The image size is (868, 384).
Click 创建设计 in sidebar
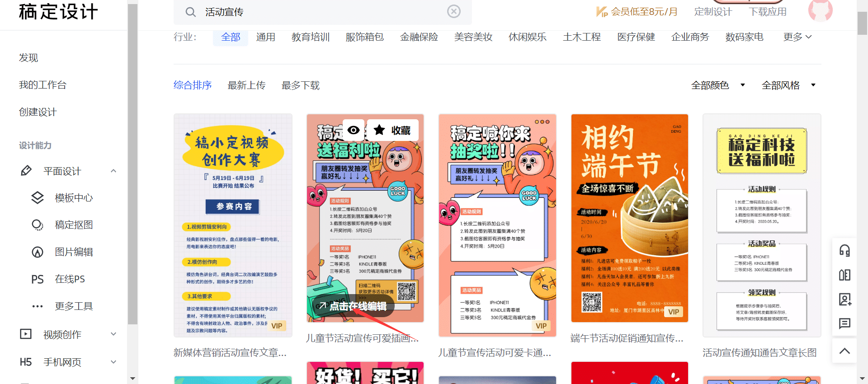(x=38, y=112)
